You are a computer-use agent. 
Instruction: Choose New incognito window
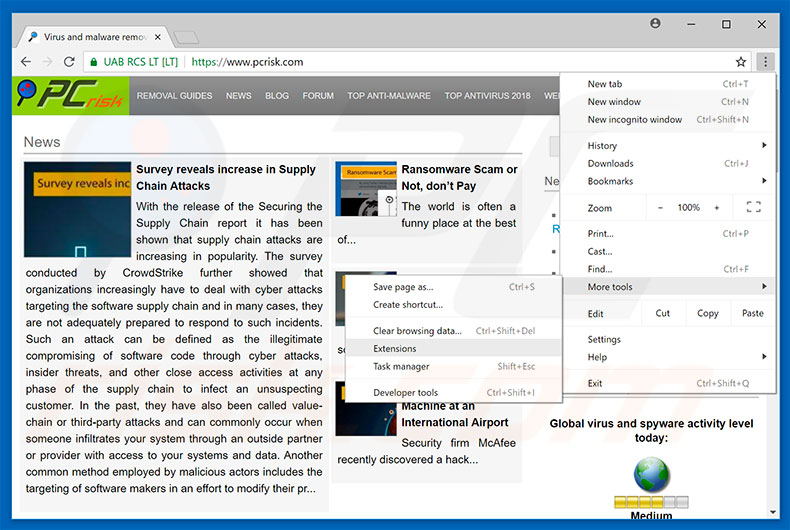(635, 119)
